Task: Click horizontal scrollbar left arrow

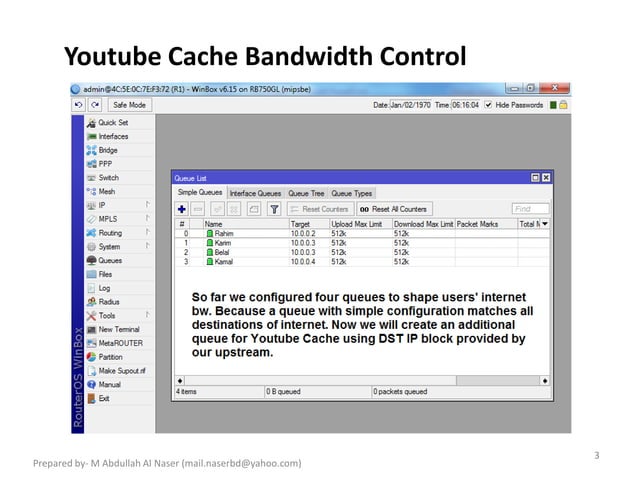Action: (180, 381)
